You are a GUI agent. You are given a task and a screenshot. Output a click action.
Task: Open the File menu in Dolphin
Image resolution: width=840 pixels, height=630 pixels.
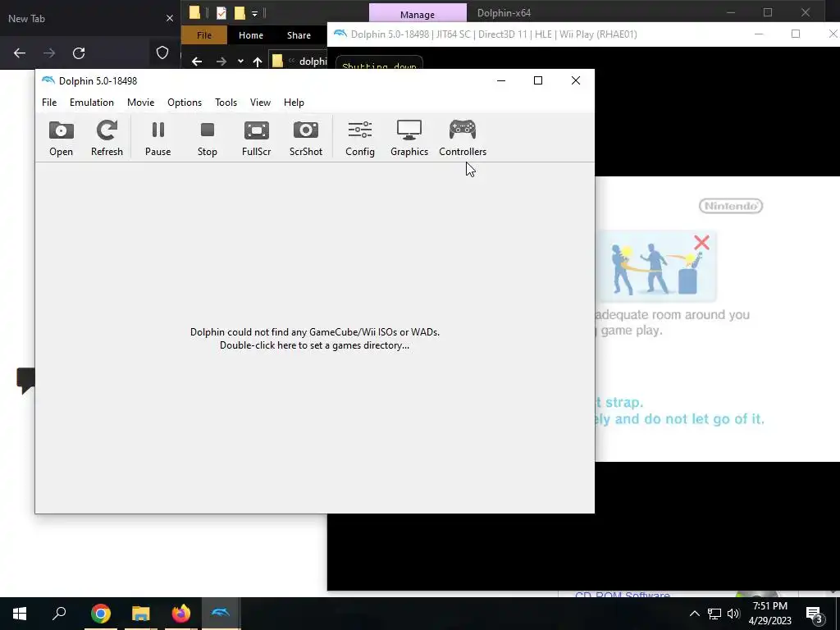(x=49, y=103)
